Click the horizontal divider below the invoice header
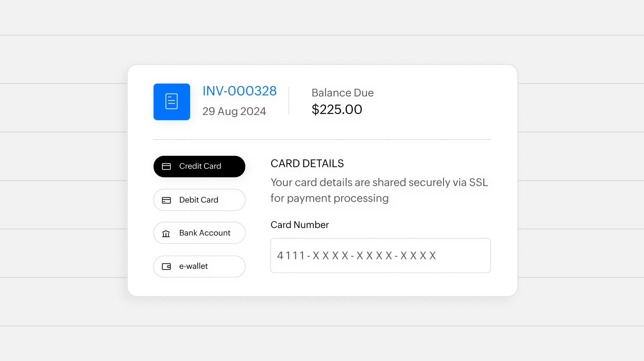The image size is (644, 361). tap(322, 140)
